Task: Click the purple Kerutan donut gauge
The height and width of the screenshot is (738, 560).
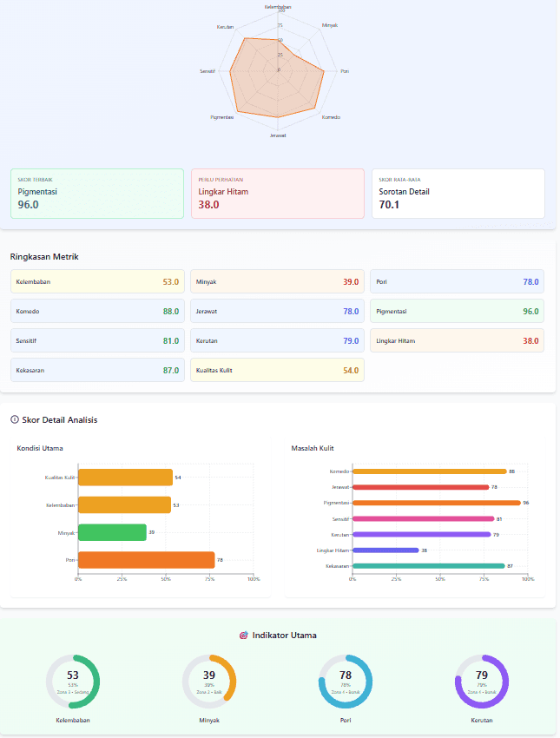Action: point(482,681)
